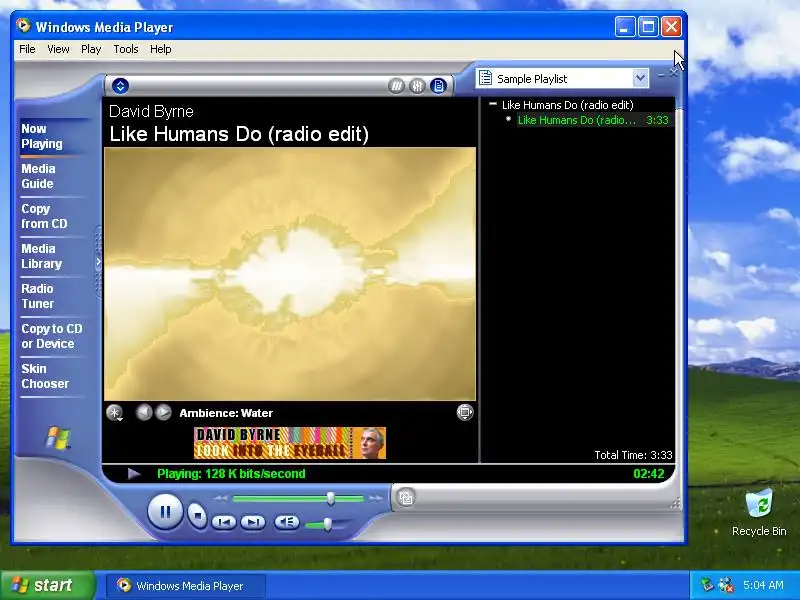
Task: Click the Total Time: 3:33 label
Action: pyautogui.click(x=633, y=455)
